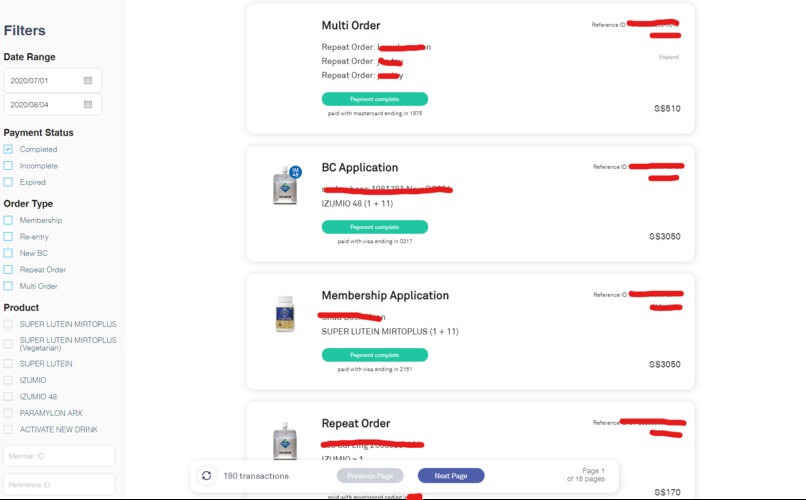Click the BC Application title
Screen dimensions: 806x500
click(x=360, y=168)
